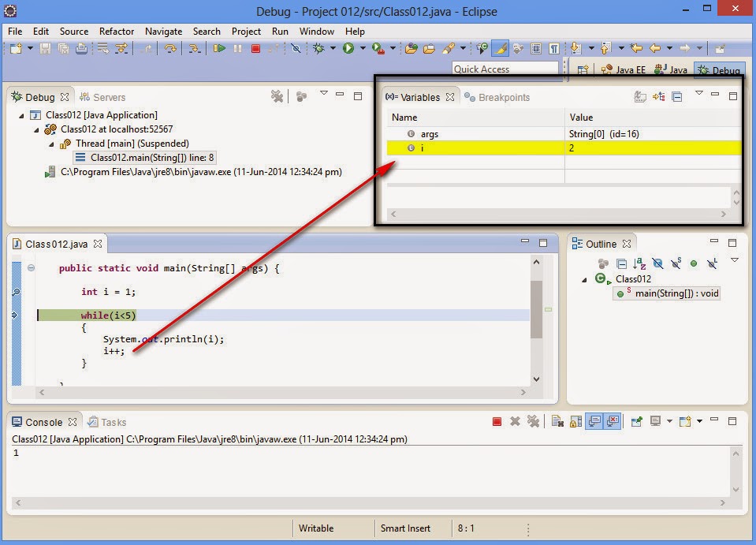The image size is (756, 545).
Task: Toggle Skip All Breakpoints icon
Action: pyautogui.click(x=296, y=48)
